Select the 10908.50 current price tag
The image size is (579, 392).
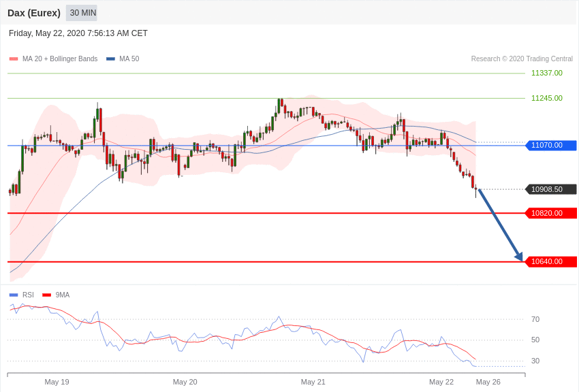point(550,190)
